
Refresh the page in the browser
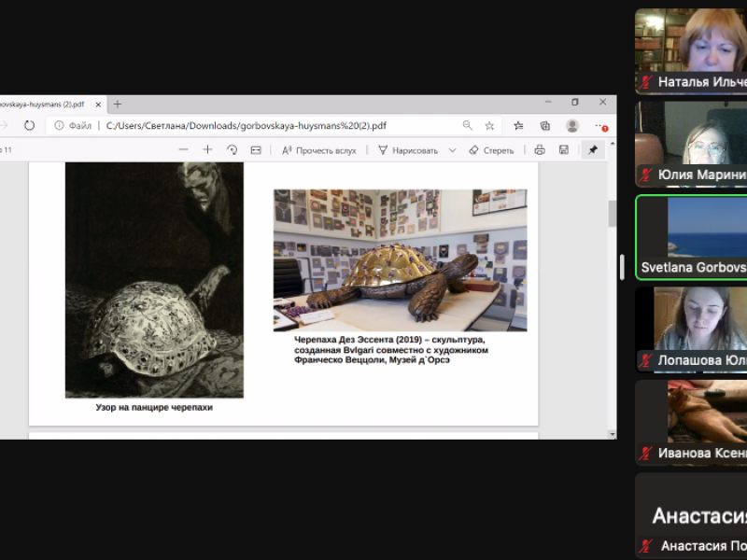(x=29, y=125)
